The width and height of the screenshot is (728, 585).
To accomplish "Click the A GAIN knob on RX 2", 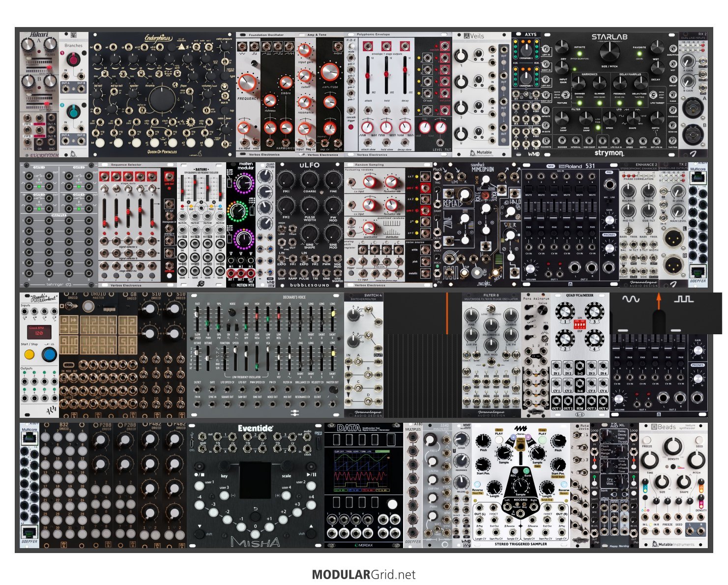I will point(689,61).
